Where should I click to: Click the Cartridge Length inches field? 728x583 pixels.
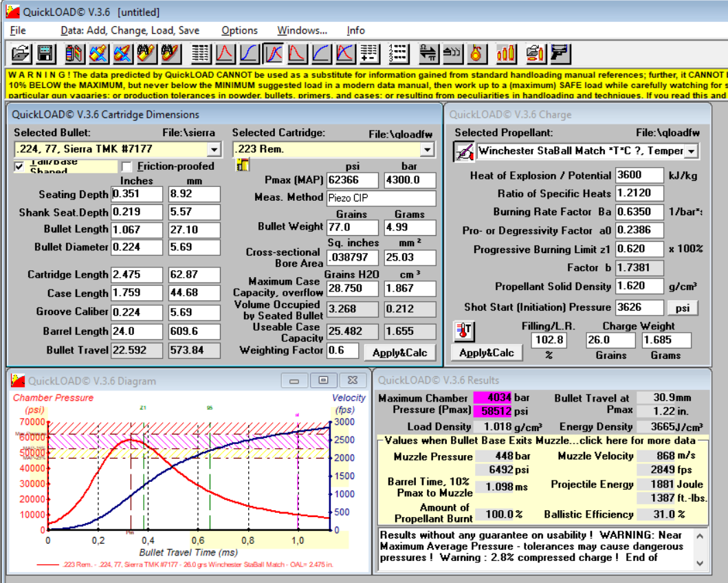pos(137,275)
